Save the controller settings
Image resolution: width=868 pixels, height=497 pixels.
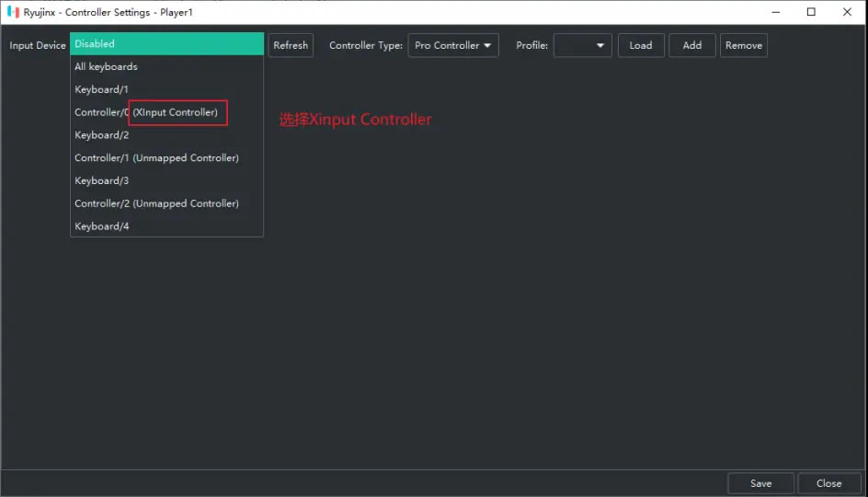click(760, 483)
